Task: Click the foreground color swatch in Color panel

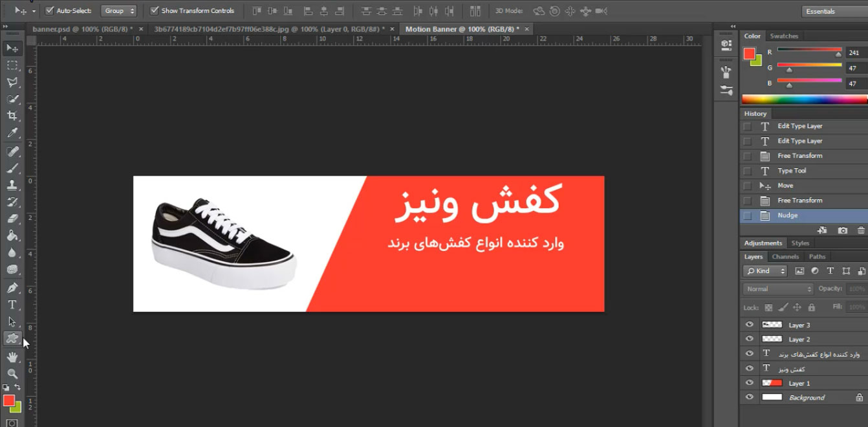Action: pyautogui.click(x=749, y=54)
